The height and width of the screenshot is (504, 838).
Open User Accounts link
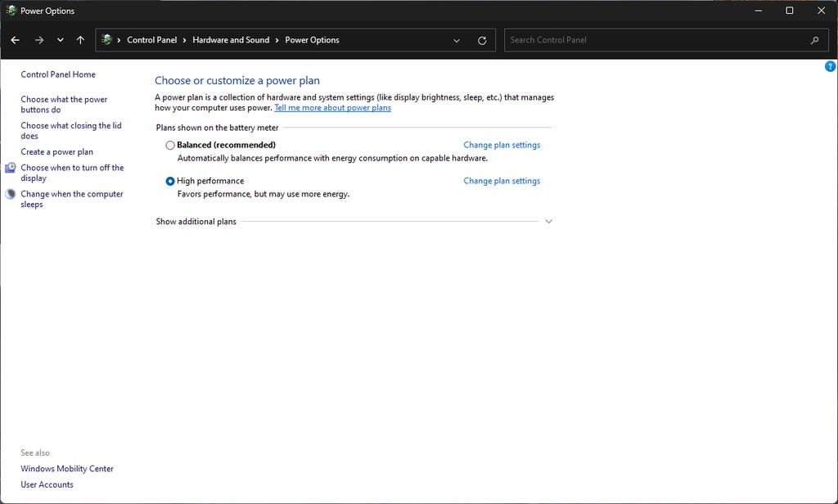coord(47,484)
